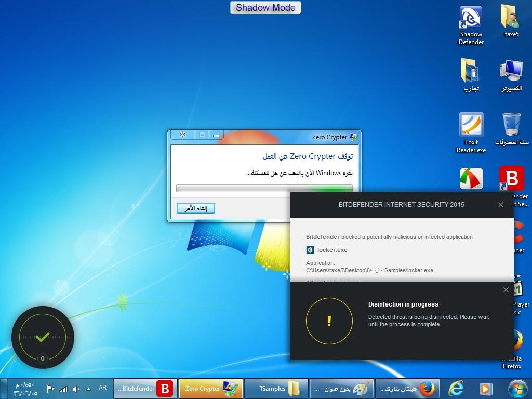
Task: Open the Bitdefender security widget circle
Action: (x=43, y=337)
